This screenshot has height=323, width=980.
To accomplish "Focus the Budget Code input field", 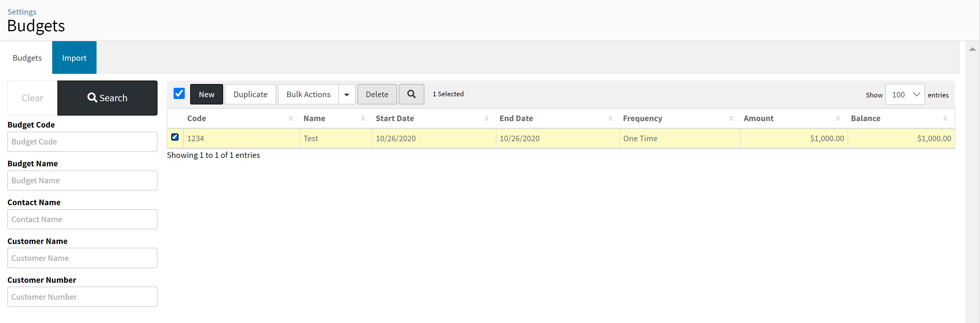I will point(82,142).
